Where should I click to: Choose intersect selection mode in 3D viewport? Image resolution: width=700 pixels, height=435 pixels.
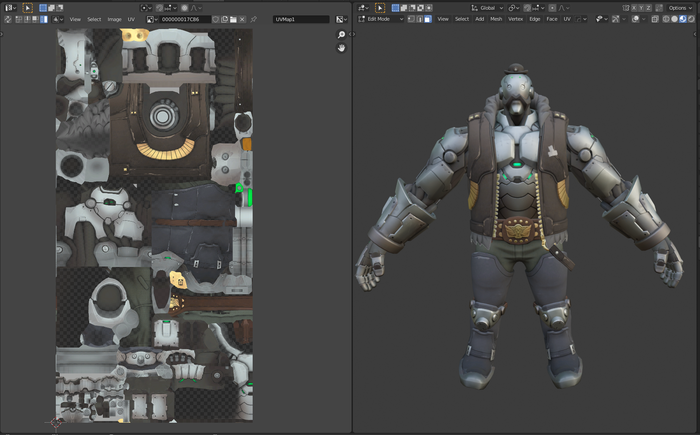click(x=429, y=8)
